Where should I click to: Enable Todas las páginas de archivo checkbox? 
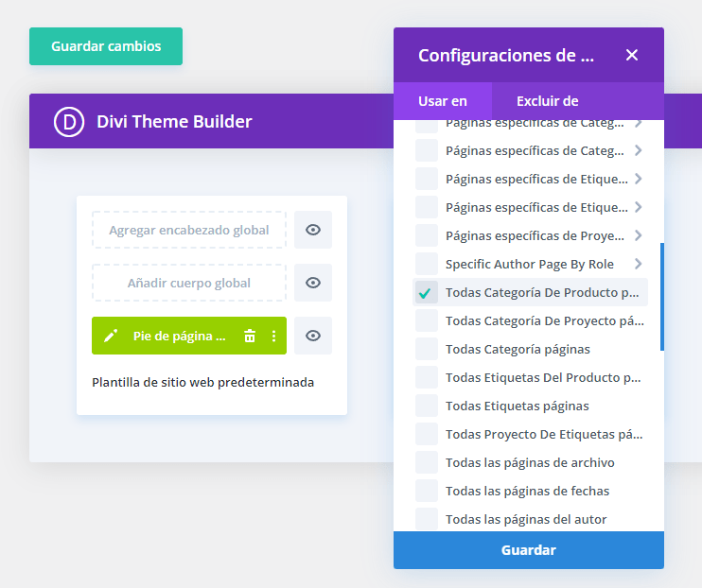[426, 462]
